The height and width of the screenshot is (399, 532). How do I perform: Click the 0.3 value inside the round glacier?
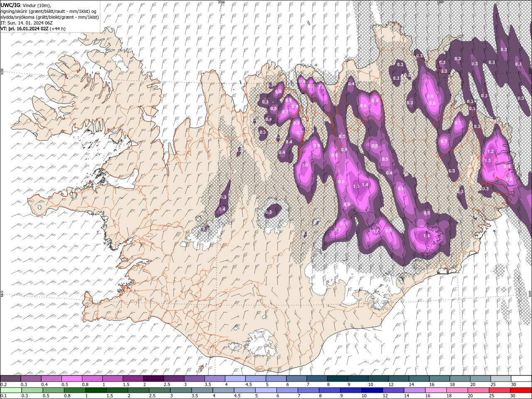pyautogui.click(x=268, y=212)
